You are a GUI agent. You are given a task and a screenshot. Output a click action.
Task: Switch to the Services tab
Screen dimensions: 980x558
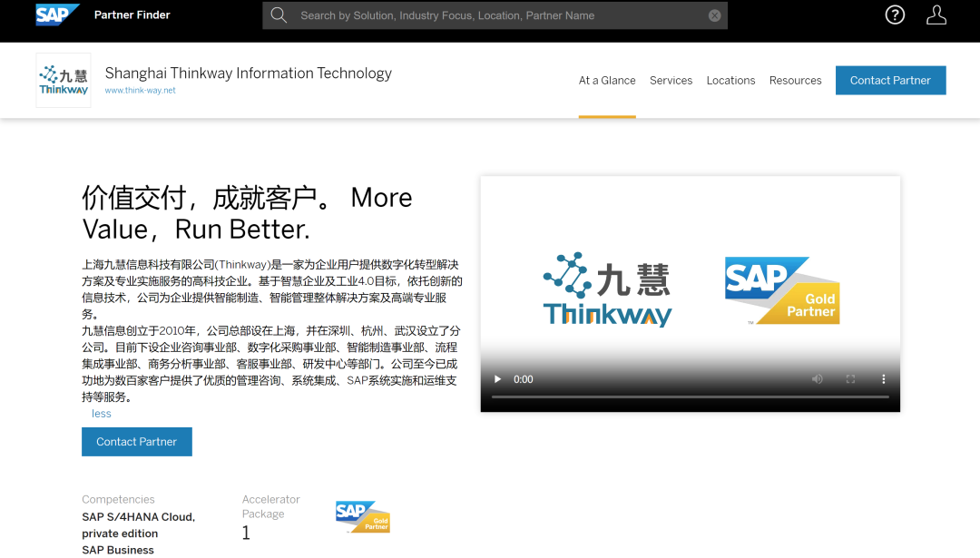[x=671, y=80]
